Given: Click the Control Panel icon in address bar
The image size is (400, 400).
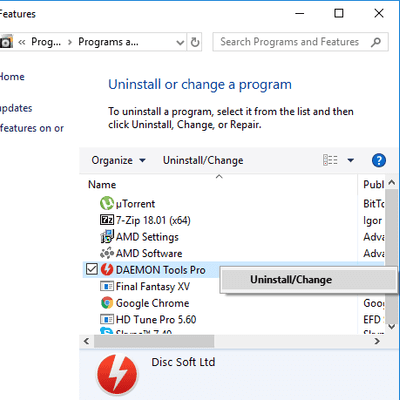Looking at the screenshot, I should (x=6, y=42).
